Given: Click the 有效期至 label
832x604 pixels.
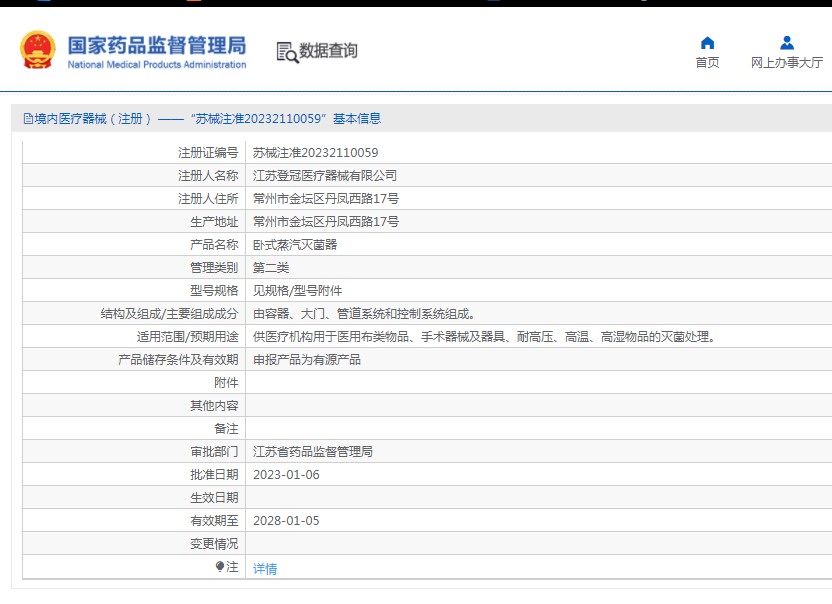Looking at the screenshot, I should [214, 521].
